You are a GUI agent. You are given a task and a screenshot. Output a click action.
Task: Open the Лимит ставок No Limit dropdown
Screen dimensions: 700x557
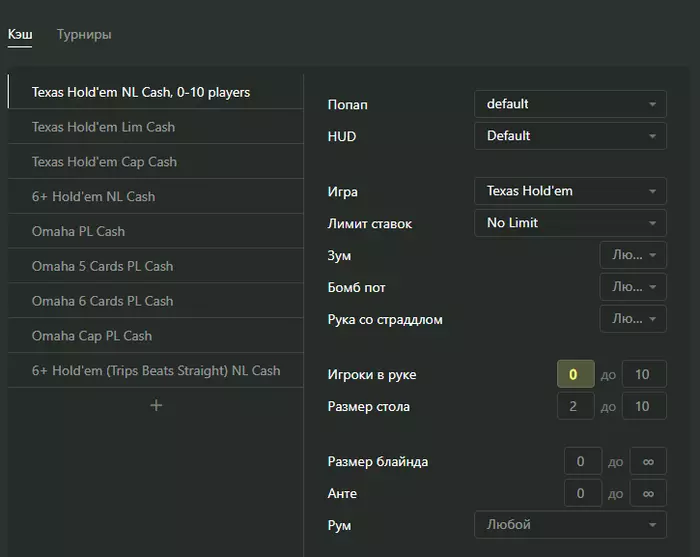click(x=570, y=223)
